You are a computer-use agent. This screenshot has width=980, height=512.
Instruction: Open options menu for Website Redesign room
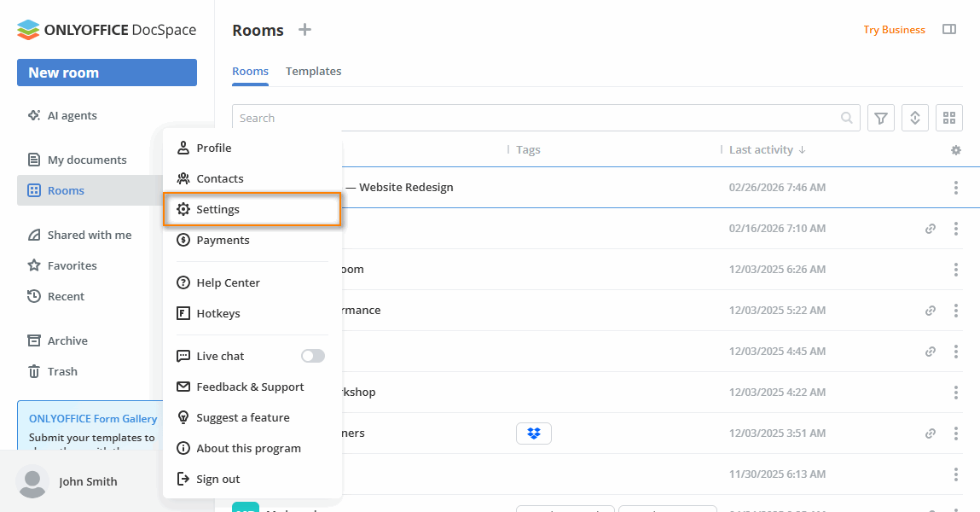click(x=955, y=187)
